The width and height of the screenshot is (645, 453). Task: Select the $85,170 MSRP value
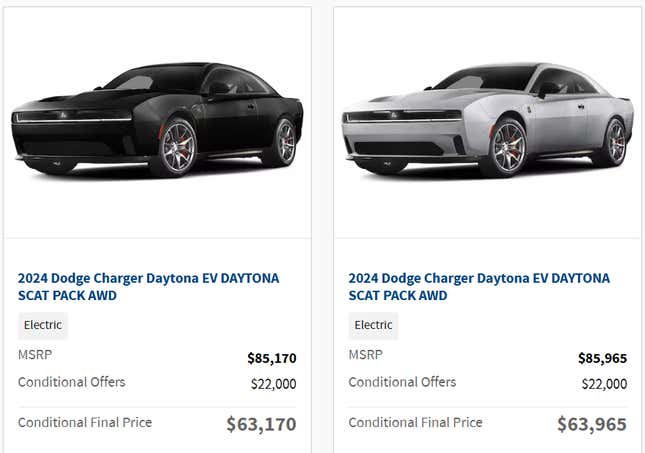pyautogui.click(x=271, y=358)
